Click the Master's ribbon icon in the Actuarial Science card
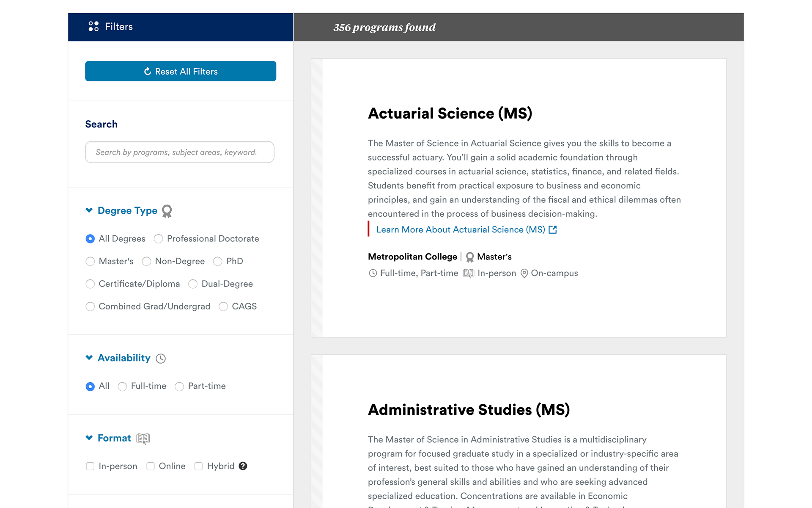 [x=470, y=257]
